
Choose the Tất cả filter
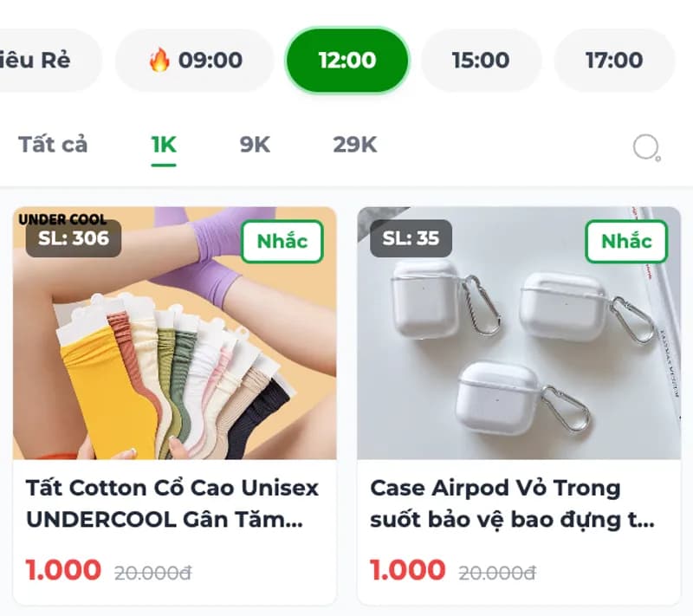tap(55, 146)
